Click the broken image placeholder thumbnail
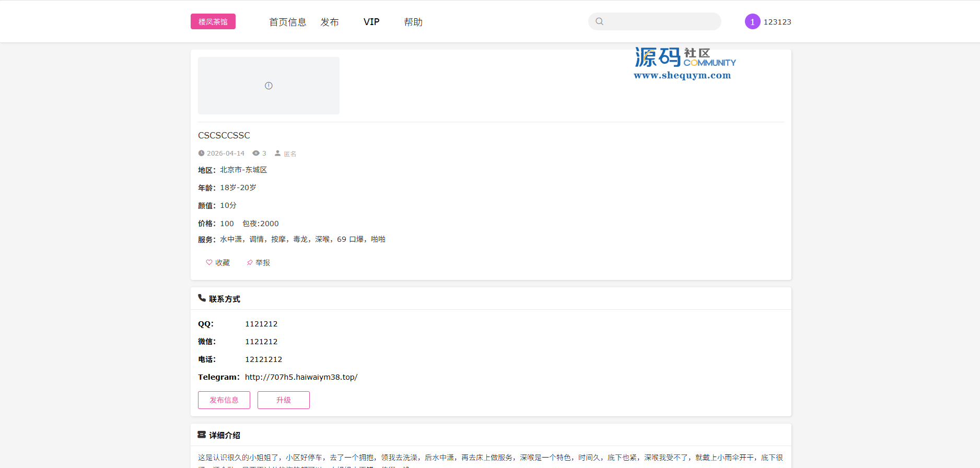Image resolution: width=980 pixels, height=468 pixels. 269,86
